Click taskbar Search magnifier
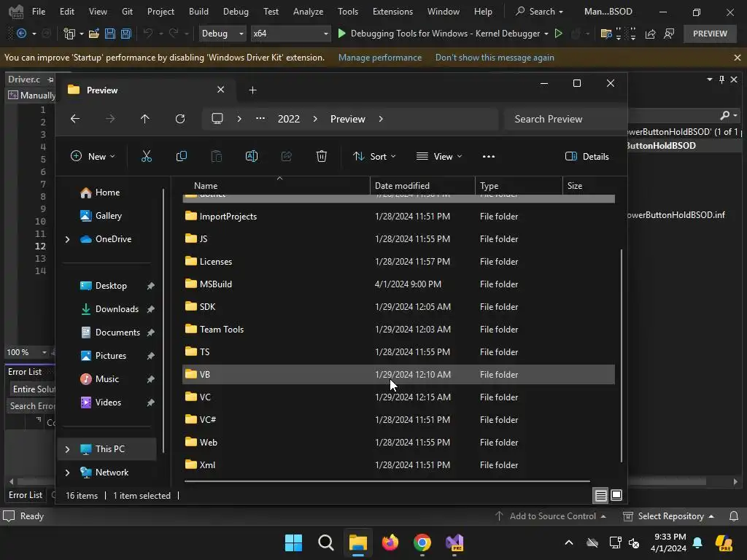The image size is (747, 560). (x=326, y=542)
